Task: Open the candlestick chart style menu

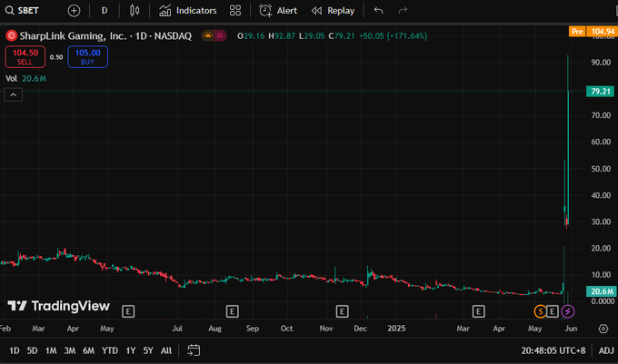Action: click(x=135, y=11)
